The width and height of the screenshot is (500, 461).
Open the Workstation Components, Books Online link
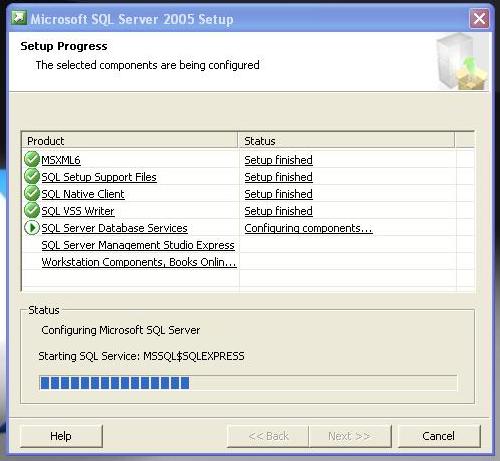tap(139, 262)
